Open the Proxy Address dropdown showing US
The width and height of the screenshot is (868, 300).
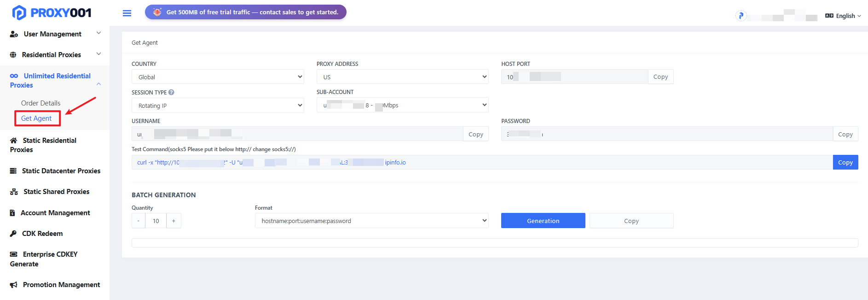[x=403, y=77]
